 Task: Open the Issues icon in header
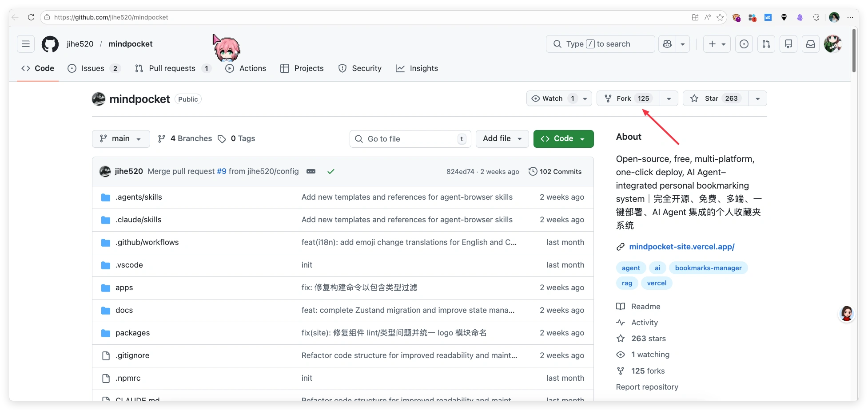[744, 44]
